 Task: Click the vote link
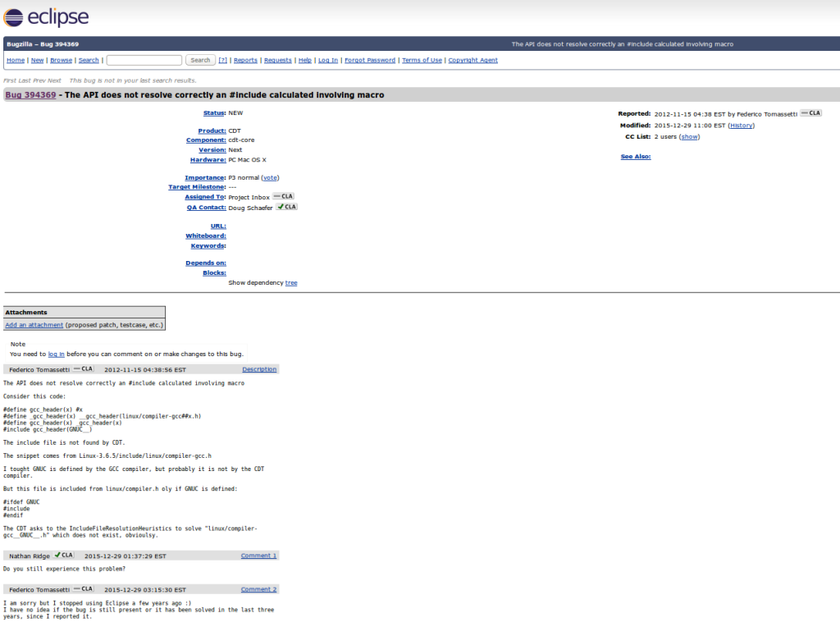click(270, 177)
